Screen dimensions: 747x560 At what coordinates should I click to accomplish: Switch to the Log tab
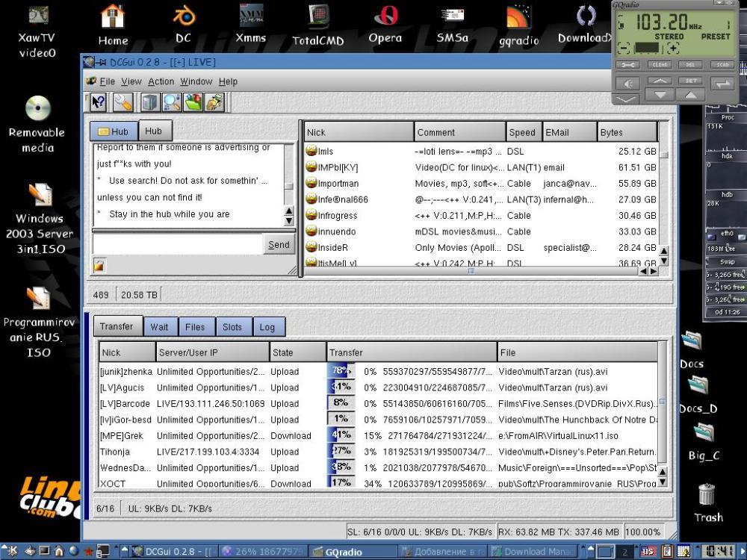coord(267,327)
